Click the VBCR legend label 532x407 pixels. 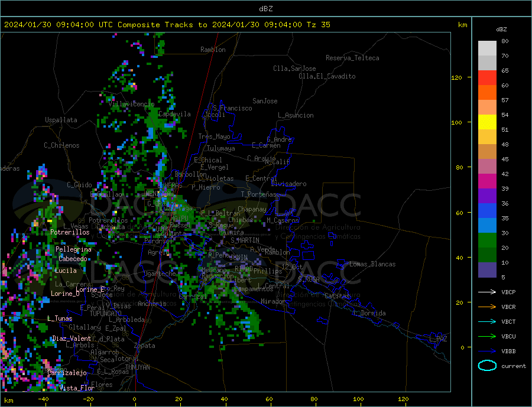point(508,307)
